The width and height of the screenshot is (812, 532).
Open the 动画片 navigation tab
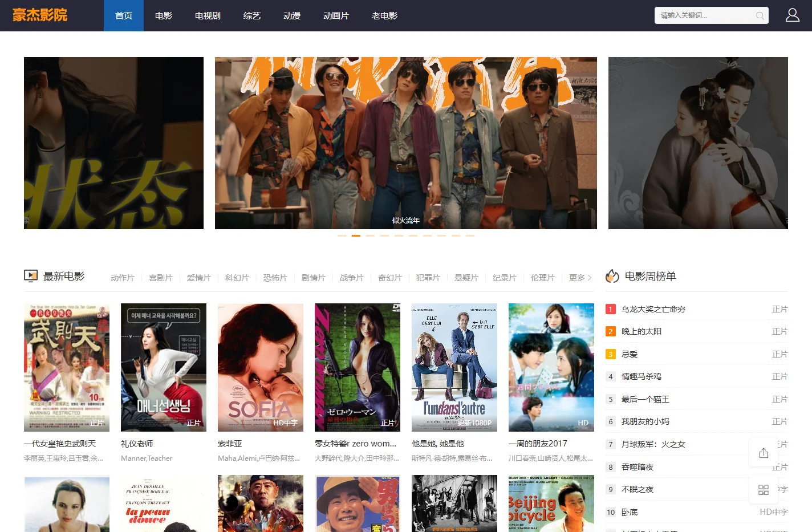[x=336, y=15]
